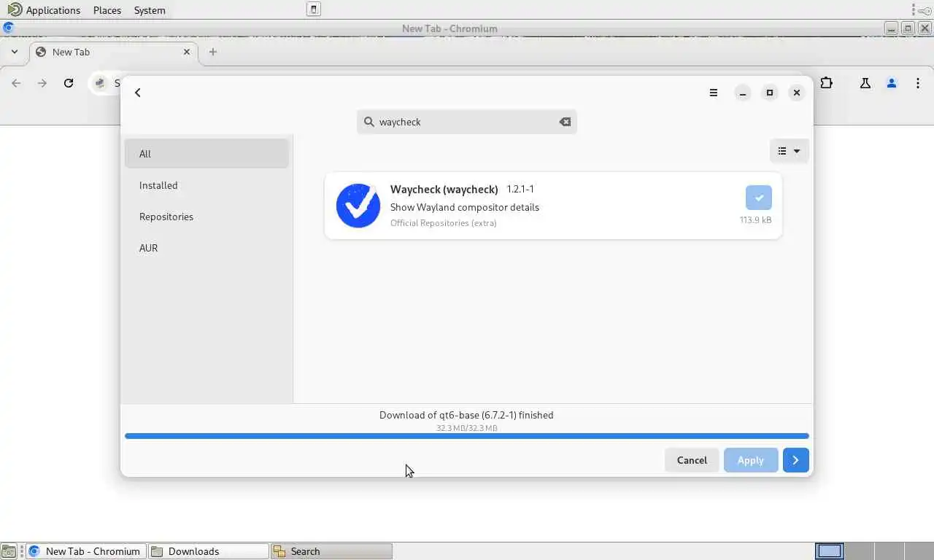Open the Places menu

coord(107,10)
